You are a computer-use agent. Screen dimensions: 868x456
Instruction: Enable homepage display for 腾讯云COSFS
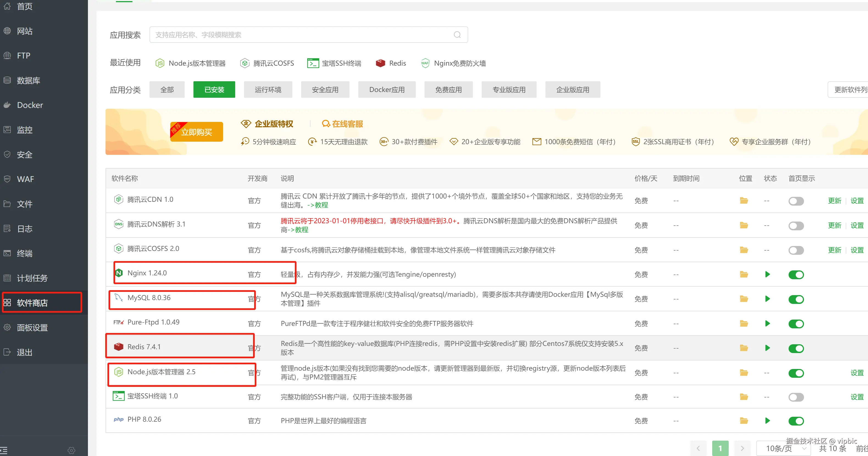[796, 250]
